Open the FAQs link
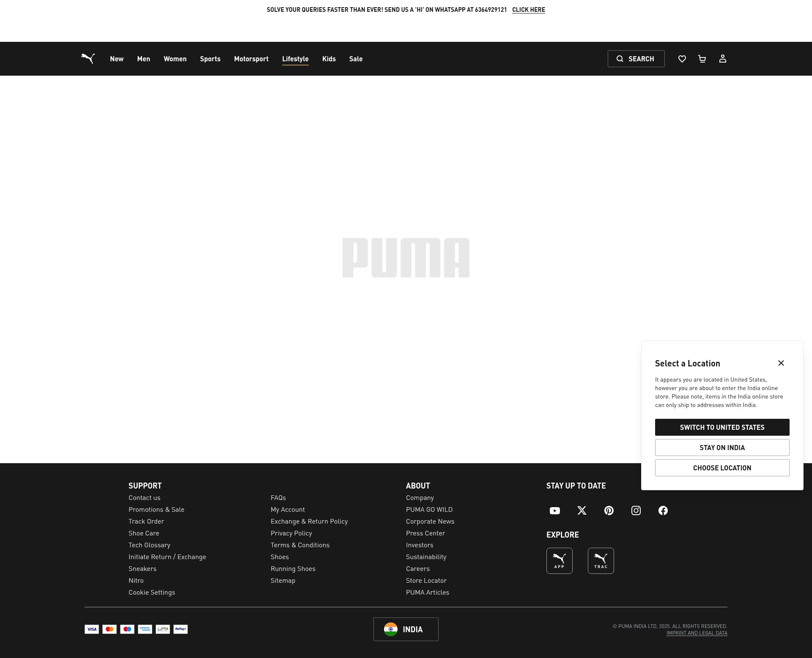This screenshot has height=658, width=812. (278, 498)
